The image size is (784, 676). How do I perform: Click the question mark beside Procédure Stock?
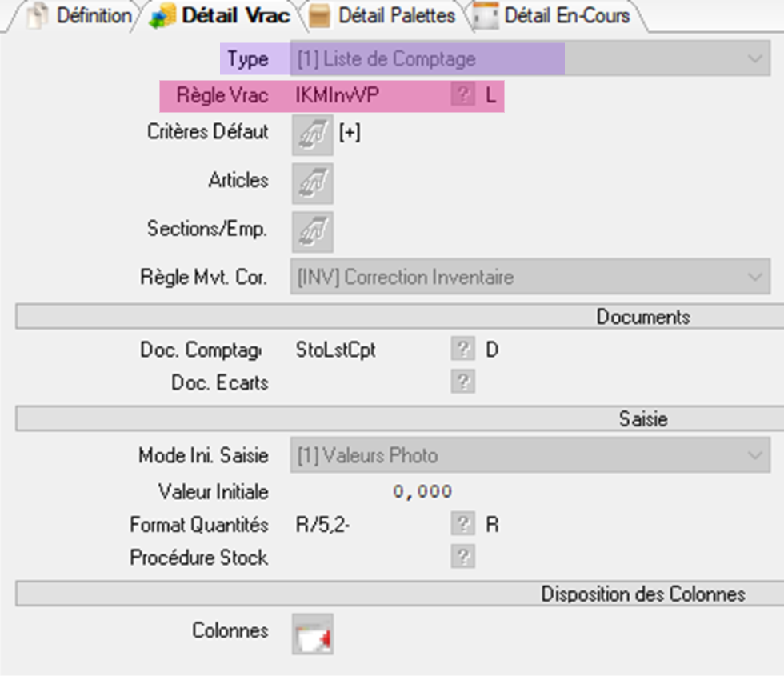[x=462, y=557]
